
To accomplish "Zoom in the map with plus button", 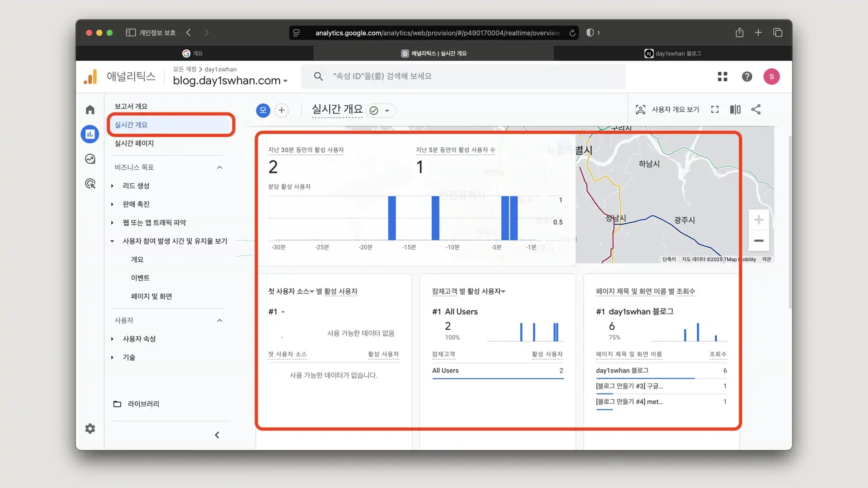I will [759, 220].
